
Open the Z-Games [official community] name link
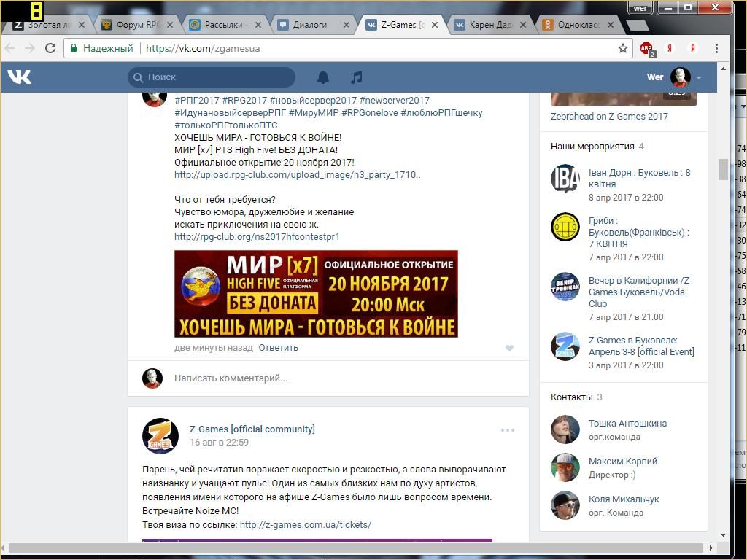click(x=252, y=429)
